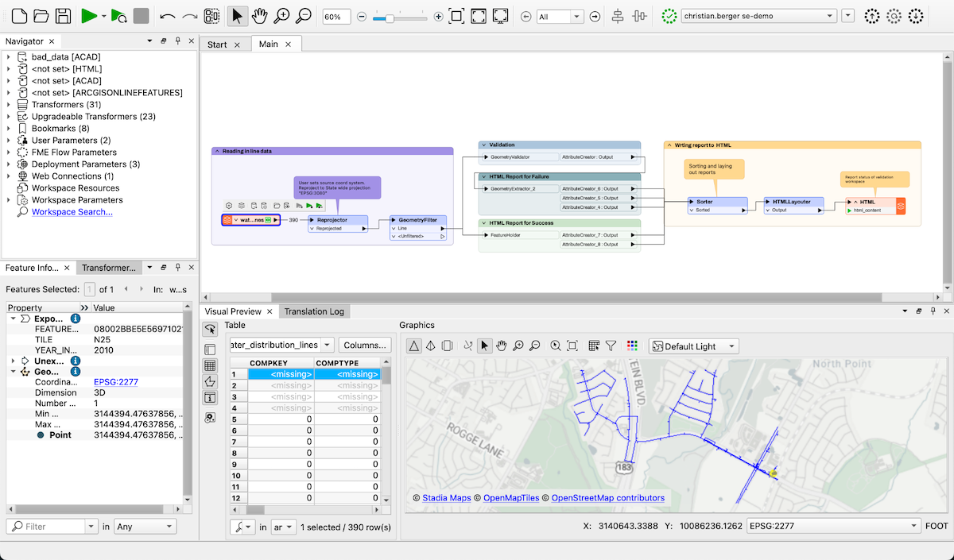Select the Pan tool in main toolbar
This screenshot has width=954, height=560.
point(261,14)
